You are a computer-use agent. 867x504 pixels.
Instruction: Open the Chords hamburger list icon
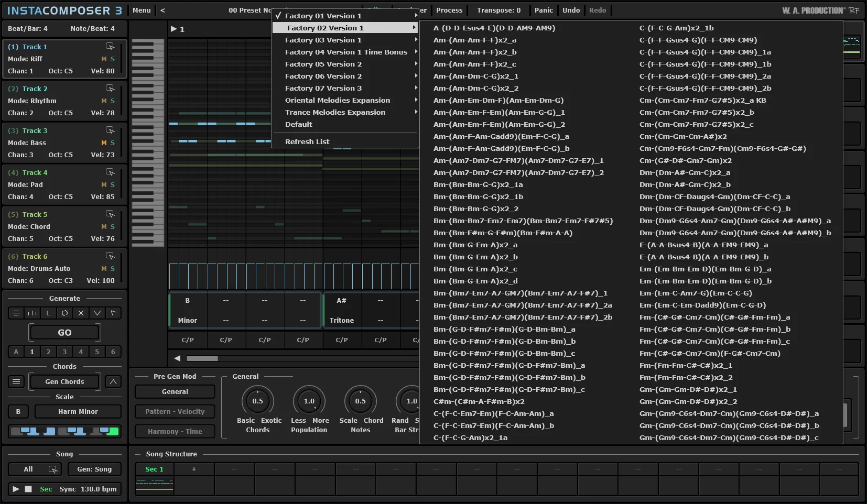coord(16,382)
